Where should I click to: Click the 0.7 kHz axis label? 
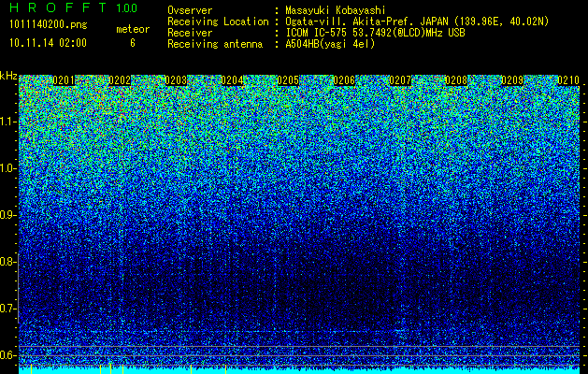tap(7, 309)
